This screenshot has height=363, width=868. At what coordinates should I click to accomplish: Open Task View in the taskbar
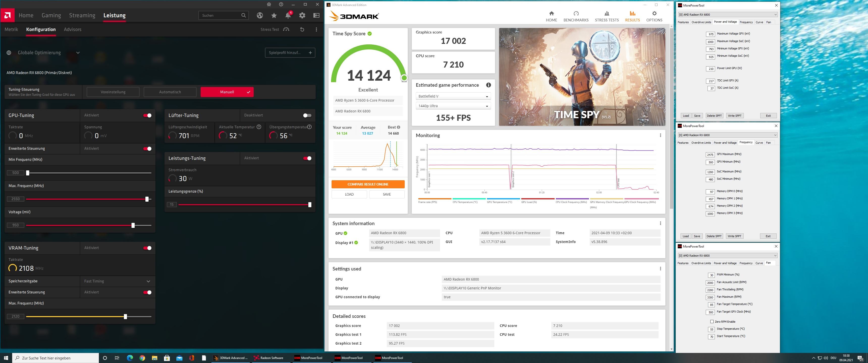117,358
